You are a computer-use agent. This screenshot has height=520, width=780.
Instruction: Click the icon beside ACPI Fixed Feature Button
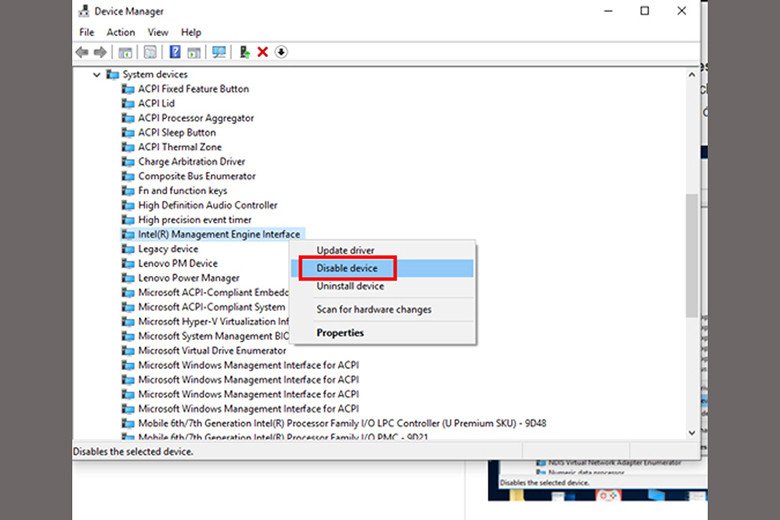coord(128,89)
